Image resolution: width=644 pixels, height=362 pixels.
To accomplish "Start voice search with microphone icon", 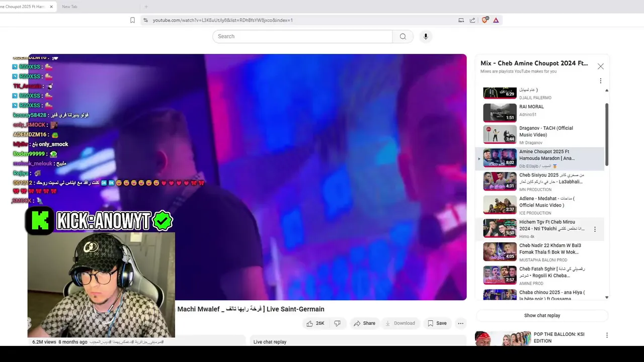I will click(x=426, y=36).
